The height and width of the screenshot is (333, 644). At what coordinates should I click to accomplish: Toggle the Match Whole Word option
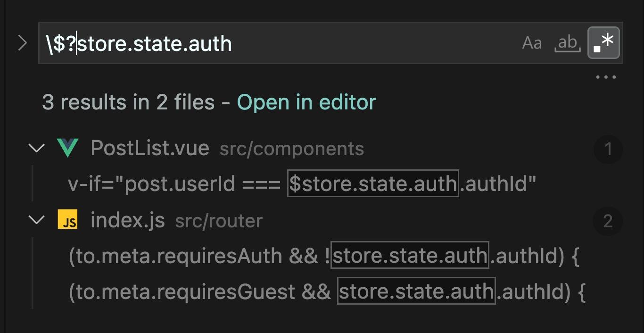tap(568, 43)
